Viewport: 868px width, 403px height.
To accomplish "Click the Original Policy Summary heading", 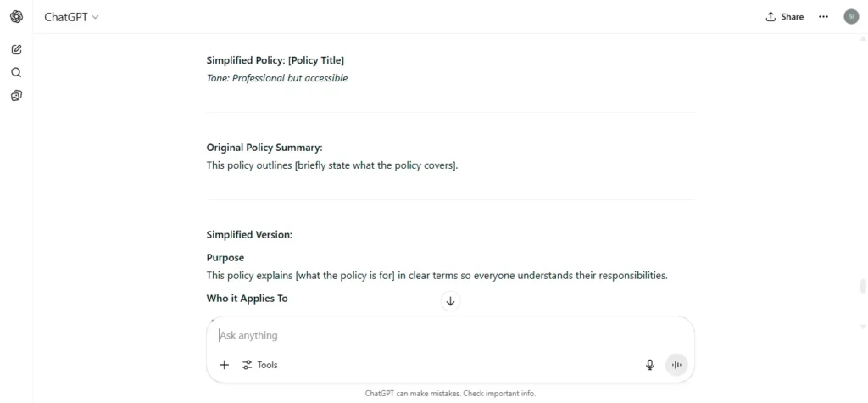I will click(264, 148).
